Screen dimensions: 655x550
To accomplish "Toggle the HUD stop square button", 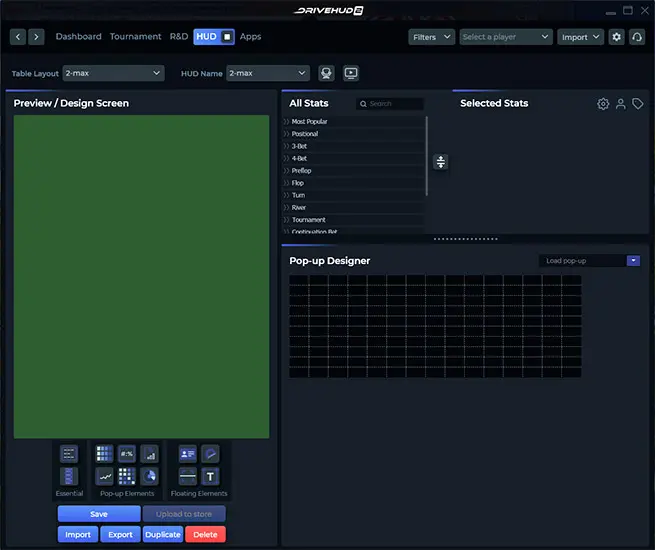I will pos(227,37).
